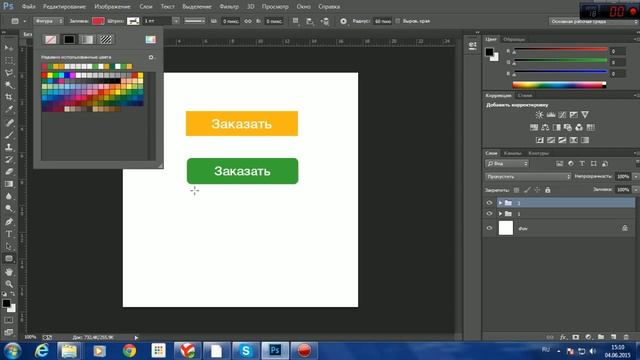Add a Color Balance adjustment
The height and width of the screenshot is (360, 640).
tap(545, 127)
